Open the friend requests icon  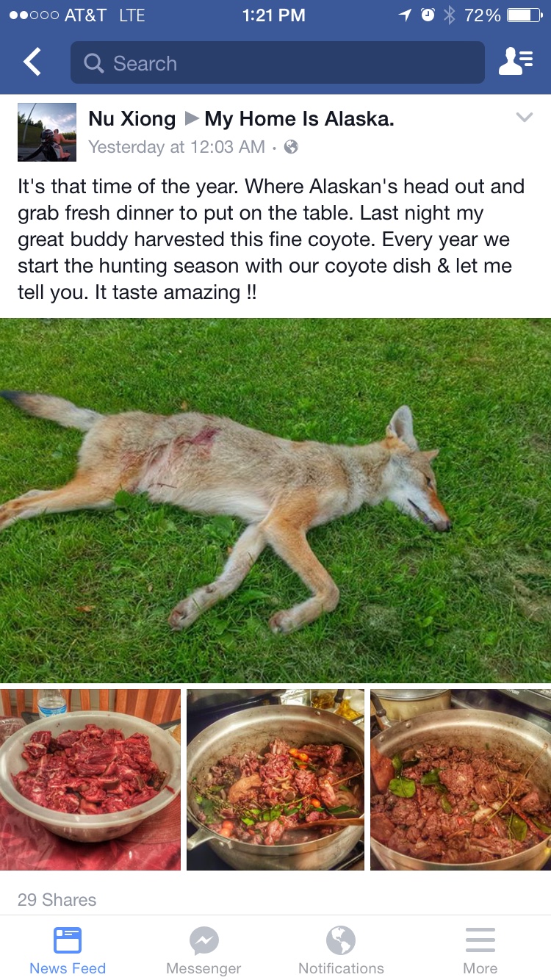tap(516, 62)
